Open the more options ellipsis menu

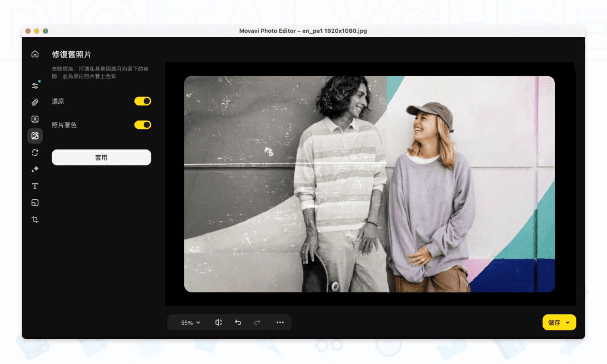(x=280, y=322)
